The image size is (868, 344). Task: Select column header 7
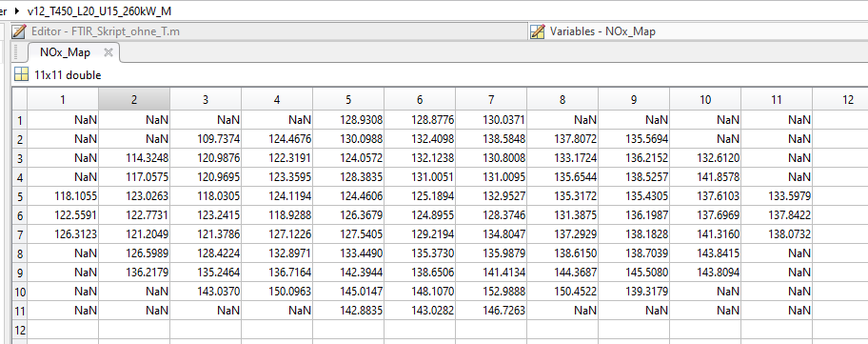click(491, 100)
